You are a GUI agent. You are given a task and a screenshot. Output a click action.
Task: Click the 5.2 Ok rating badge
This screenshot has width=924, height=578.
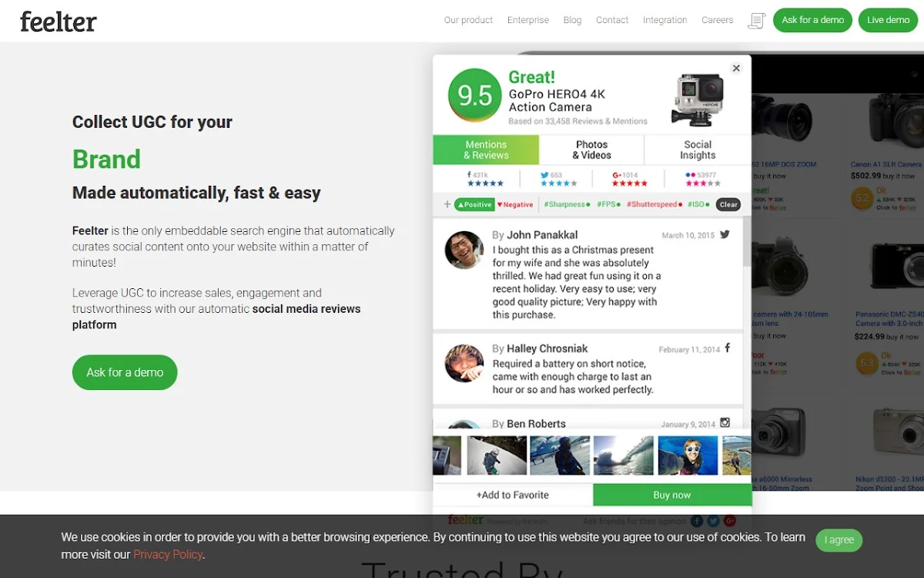click(x=862, y=199)
